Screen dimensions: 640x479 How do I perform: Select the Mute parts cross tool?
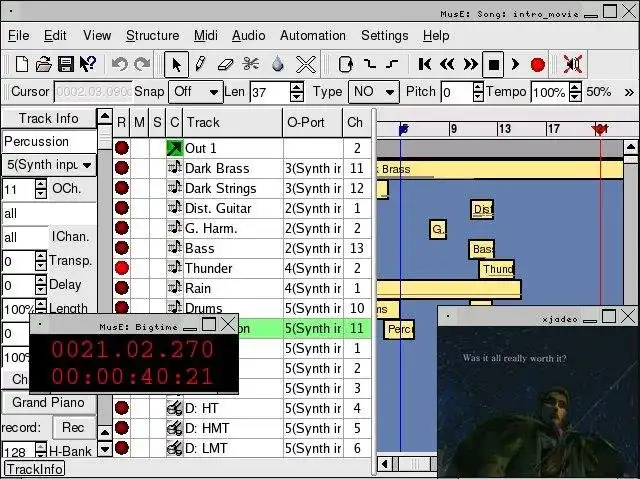pos(306,64)
